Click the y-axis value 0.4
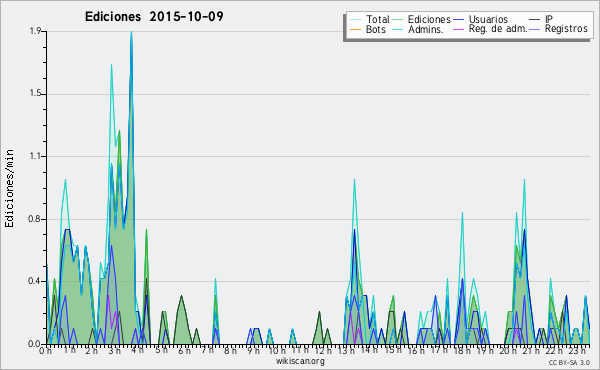Viewport: 600px width, 370px height. pos(35,281)
